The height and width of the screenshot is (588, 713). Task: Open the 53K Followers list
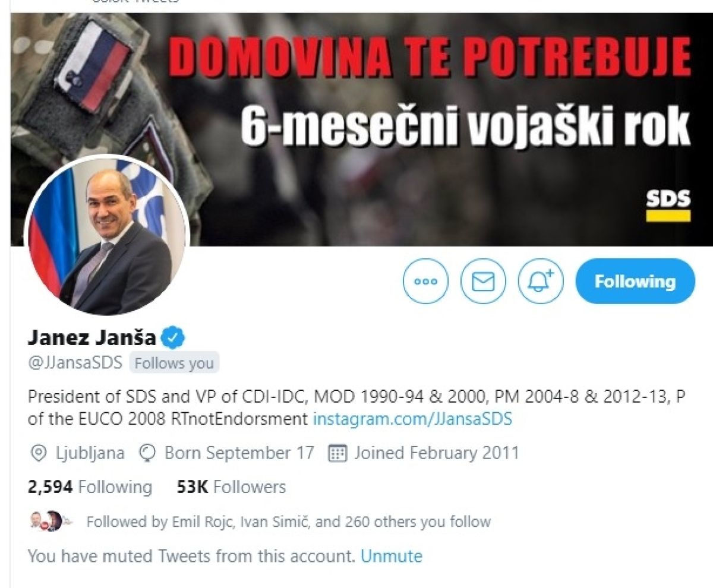point(231,488)
